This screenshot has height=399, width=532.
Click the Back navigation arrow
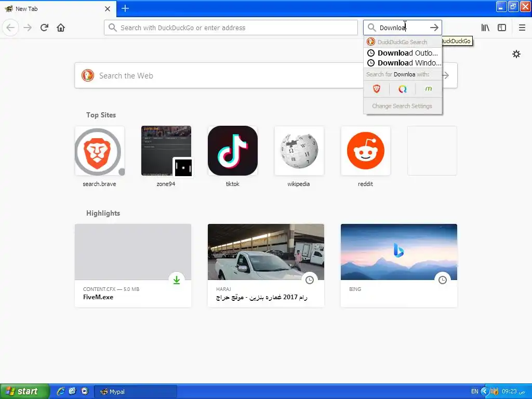[10, 28]
